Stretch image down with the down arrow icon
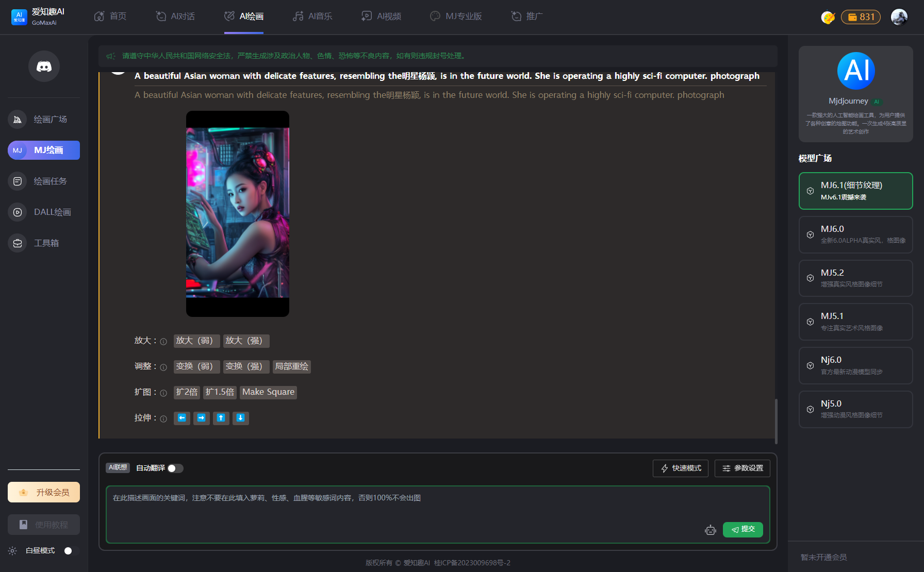Image resolution: width=924 pixels, height=572 pixels. click(241, 418)
